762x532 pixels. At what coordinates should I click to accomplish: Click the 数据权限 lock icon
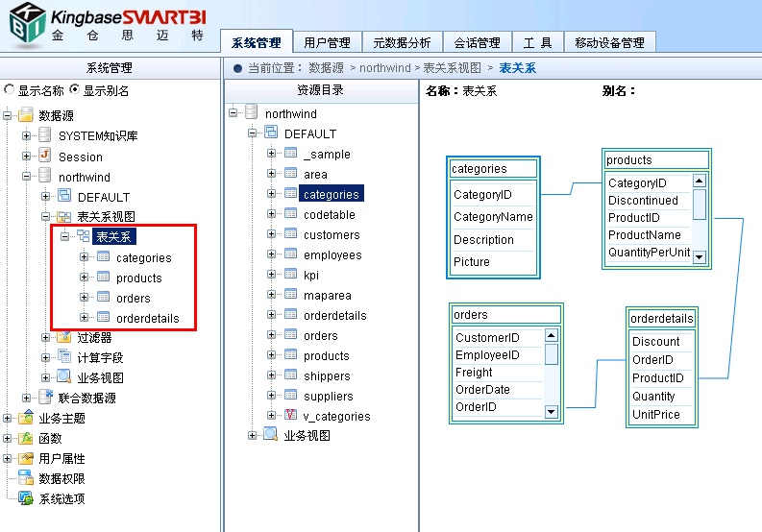tap(26, 477)
